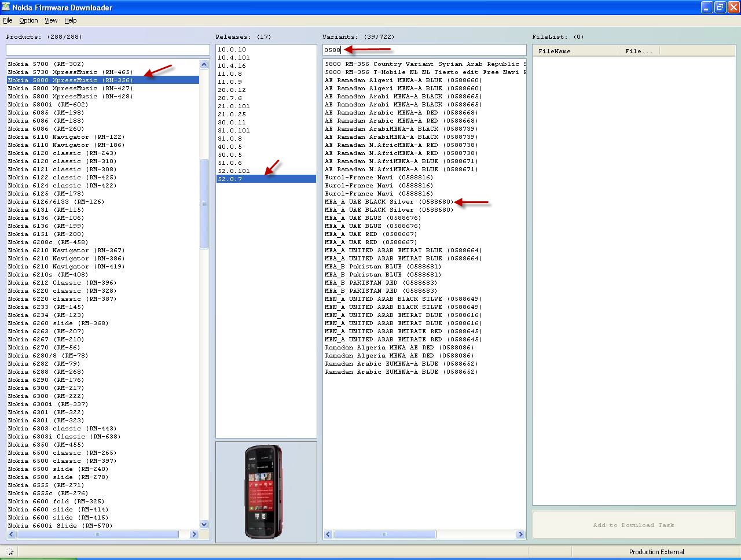741x560 pixels.
Task: Focus the Variants filter field containing 0588
Action: point(424,50)
